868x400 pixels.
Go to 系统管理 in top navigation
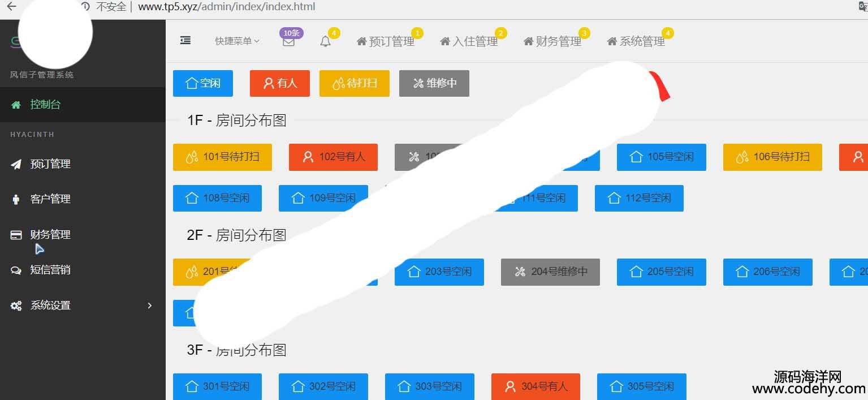[x=636, y=41]
